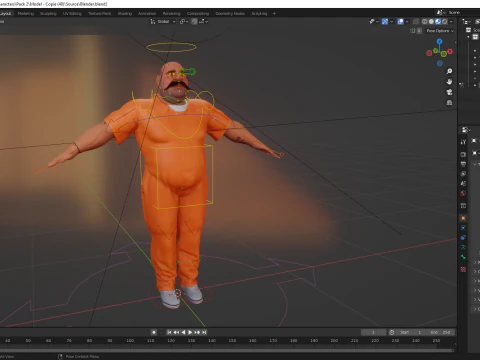
Task: Expand the Pose Options dropdown
Action: [x=440, y=31]
